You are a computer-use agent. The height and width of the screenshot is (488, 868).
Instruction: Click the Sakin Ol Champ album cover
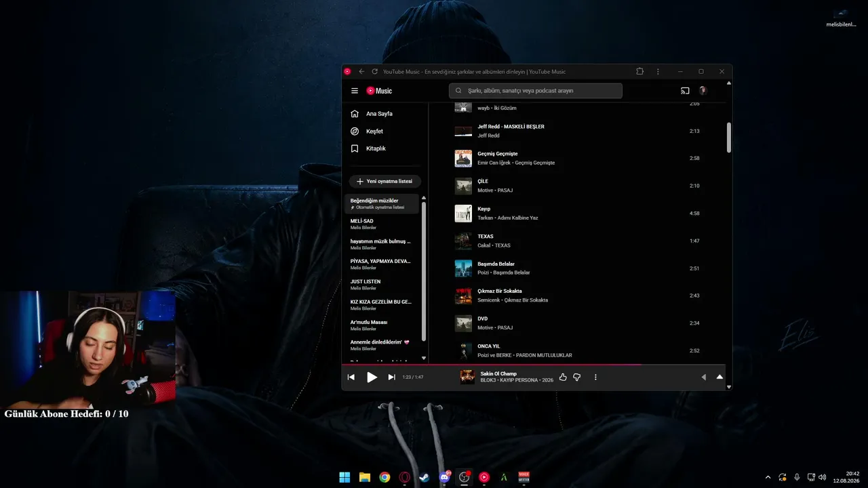[x=467, y=377]
